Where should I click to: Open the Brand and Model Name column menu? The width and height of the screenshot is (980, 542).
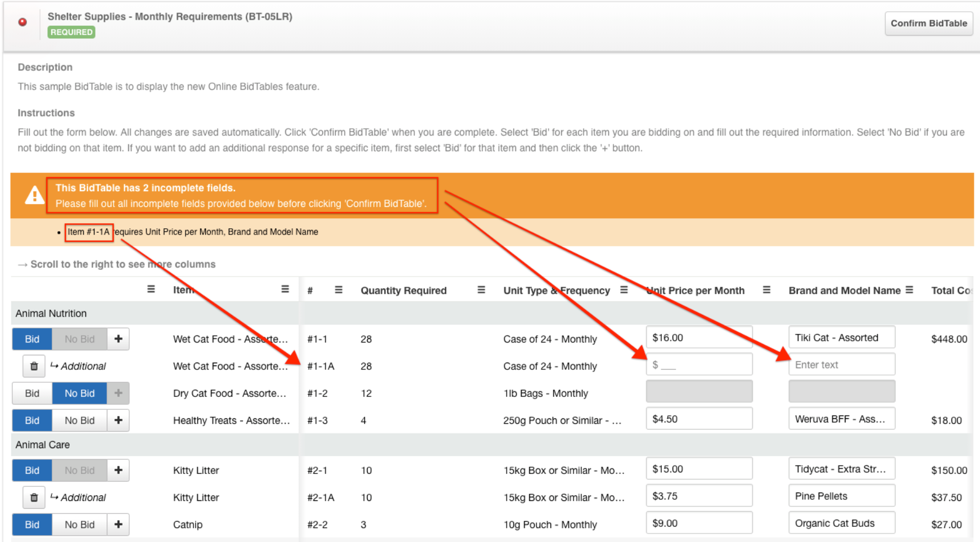click(x=909, y=290)
